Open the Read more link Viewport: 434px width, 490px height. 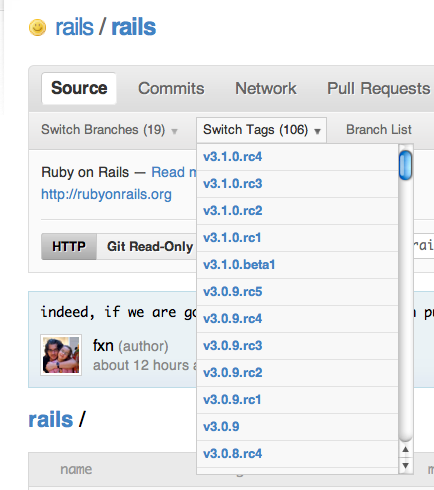point(174,172)
